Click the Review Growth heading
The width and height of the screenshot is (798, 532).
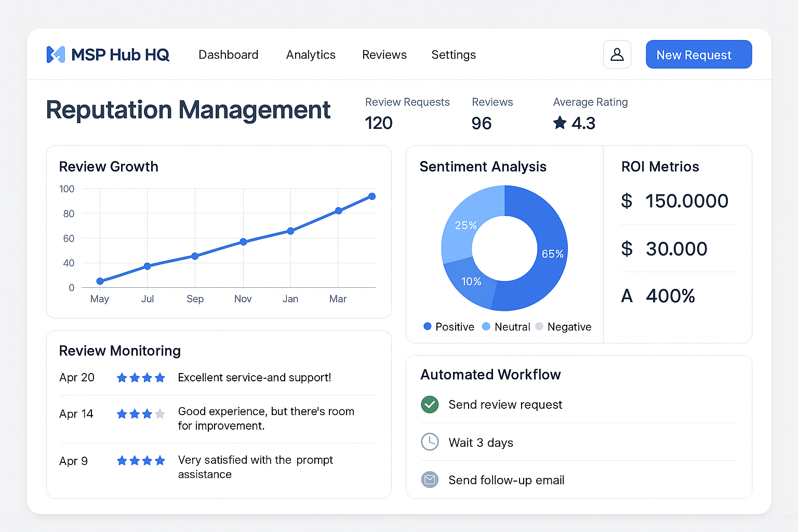(x=109, y=167)
